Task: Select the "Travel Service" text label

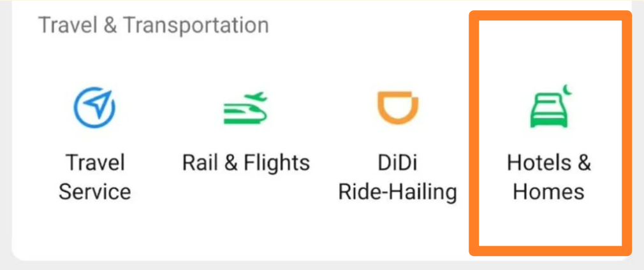Action: coord(94,176)
